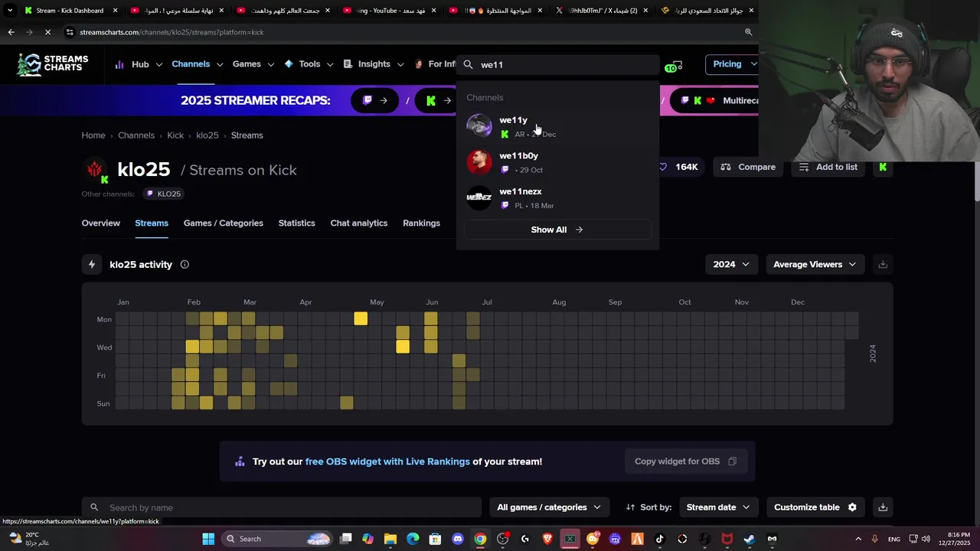Click the Tools diamond icon
This screenshot has height=551, width=980.
(289, 64)
